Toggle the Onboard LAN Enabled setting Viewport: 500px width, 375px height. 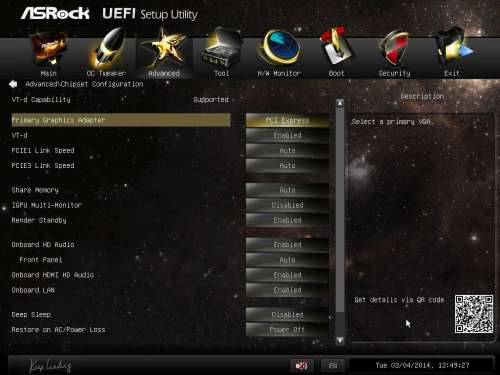(x=287, y=290)
